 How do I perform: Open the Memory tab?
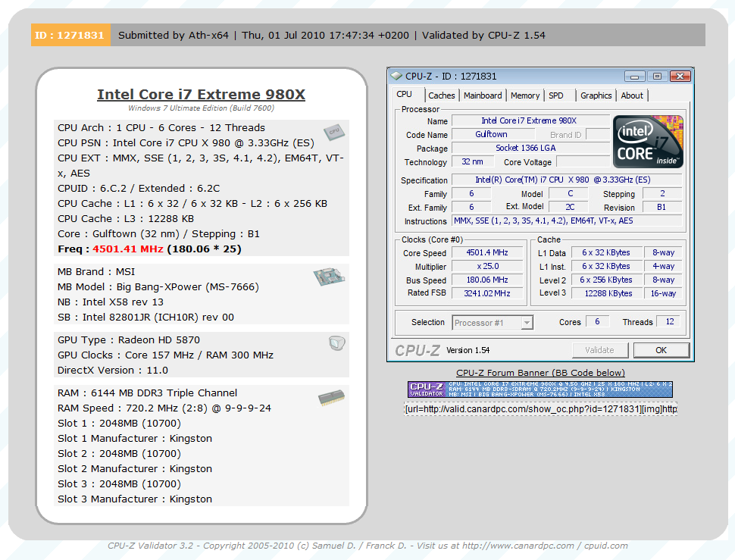click(x=525, y=95)
